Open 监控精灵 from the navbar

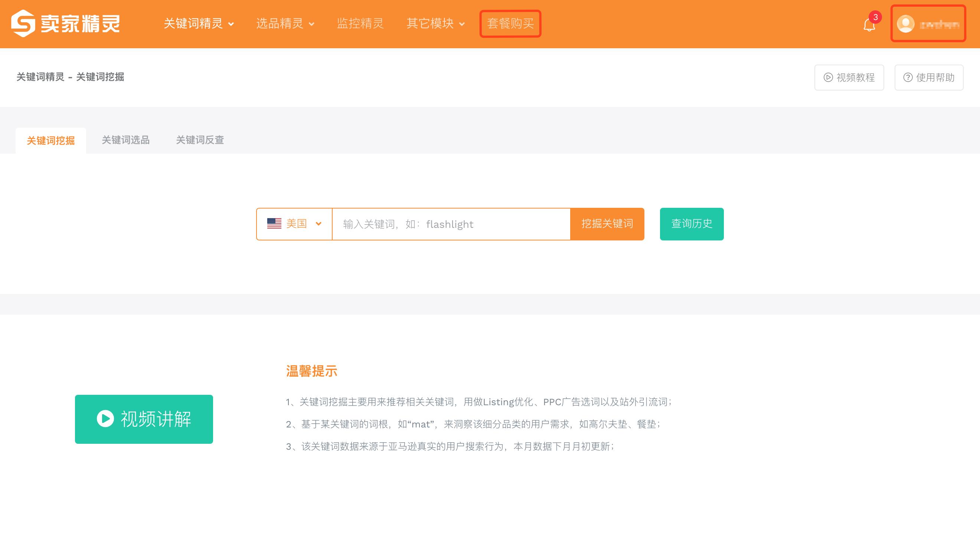point(360,24)
